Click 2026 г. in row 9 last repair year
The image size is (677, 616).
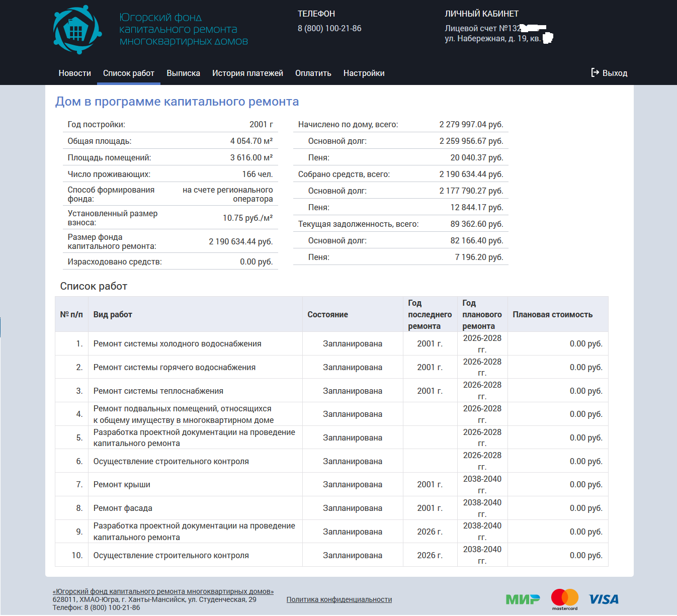430,532
